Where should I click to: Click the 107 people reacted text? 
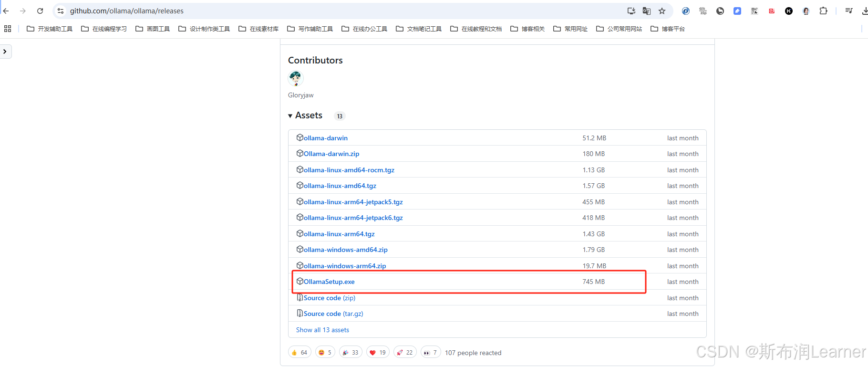pyautogui.click(x=473, y=353)
